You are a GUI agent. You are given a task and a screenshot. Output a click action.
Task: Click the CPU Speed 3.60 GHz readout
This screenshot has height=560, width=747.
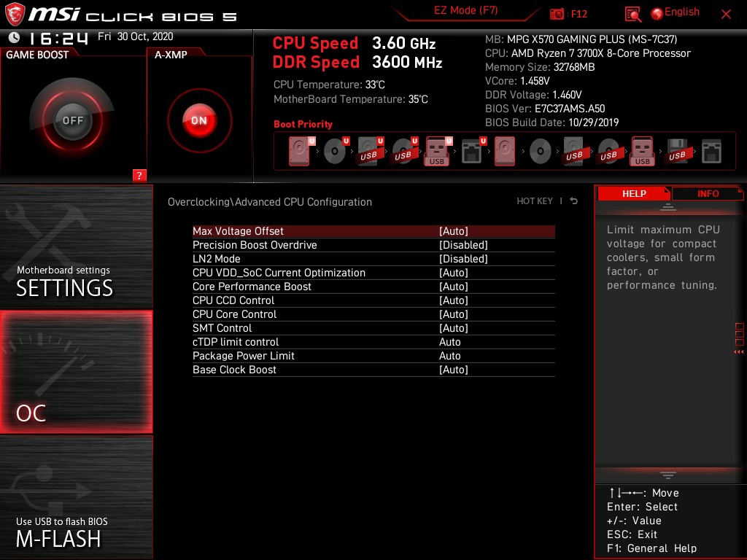click(x=354, y=43)
